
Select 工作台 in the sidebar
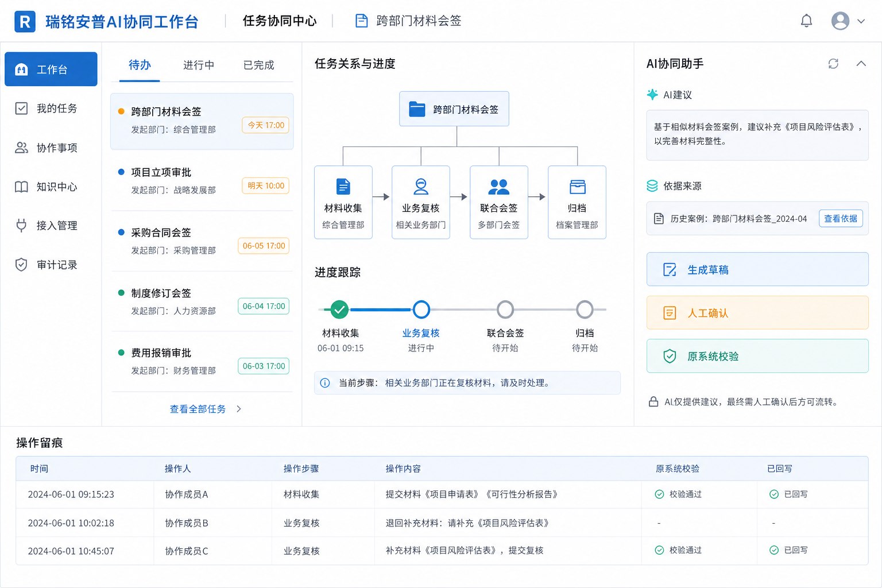click(51, 69)
